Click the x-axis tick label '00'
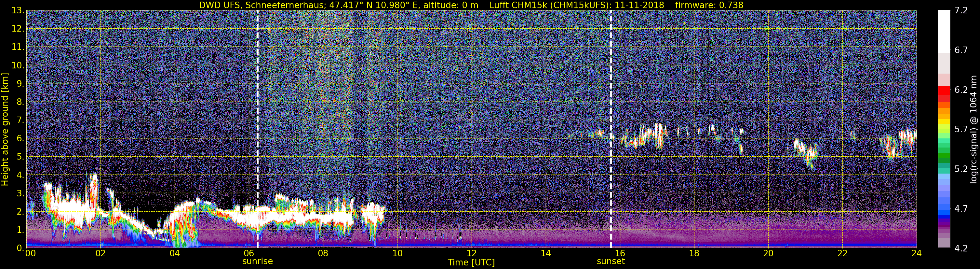Screen dimensions: 980x269 (30, 254)
